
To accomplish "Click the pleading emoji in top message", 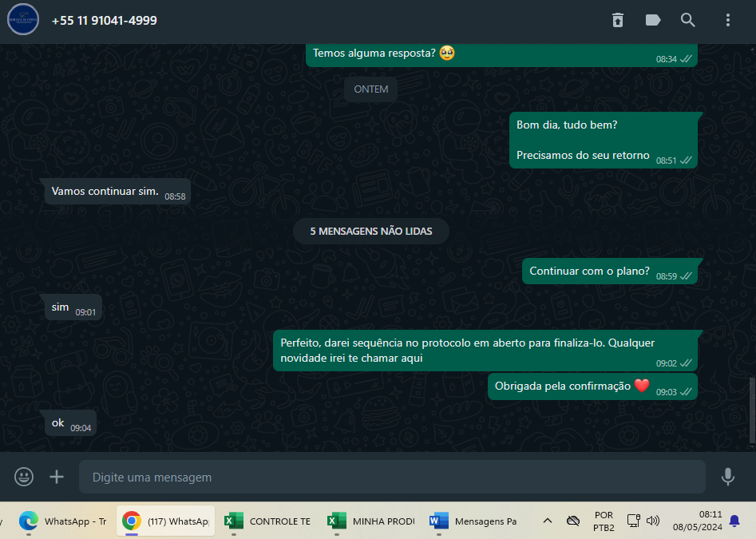I will pyautogui.click(x=447, y=53).
